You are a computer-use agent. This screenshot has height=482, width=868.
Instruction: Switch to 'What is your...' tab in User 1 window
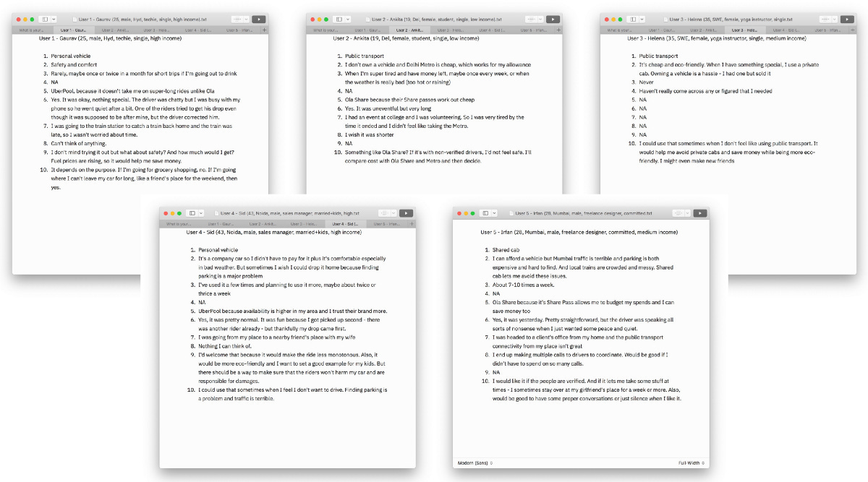pos(33,30)
